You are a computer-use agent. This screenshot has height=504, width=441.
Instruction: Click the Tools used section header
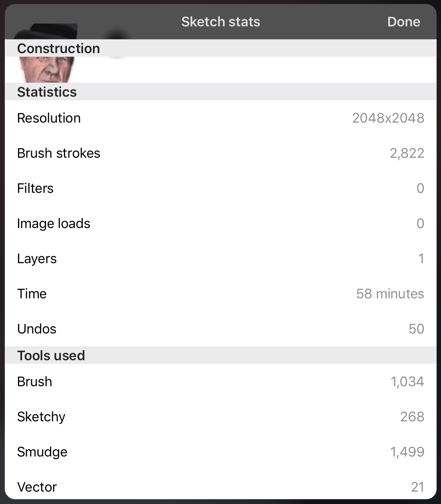pos(51,355)
